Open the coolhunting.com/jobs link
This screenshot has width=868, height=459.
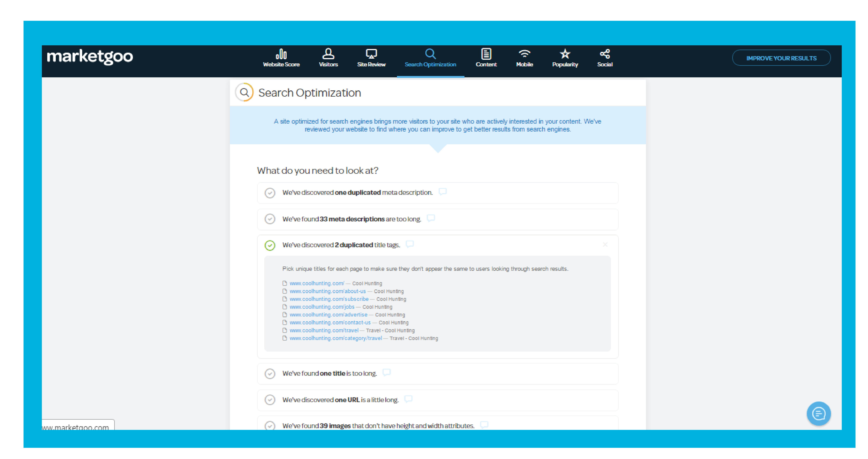[322, 307]
